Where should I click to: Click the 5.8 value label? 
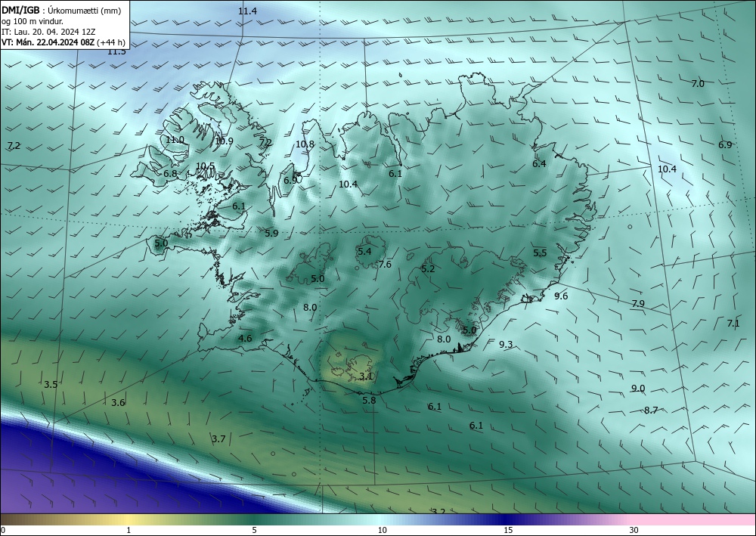[369, 400]
